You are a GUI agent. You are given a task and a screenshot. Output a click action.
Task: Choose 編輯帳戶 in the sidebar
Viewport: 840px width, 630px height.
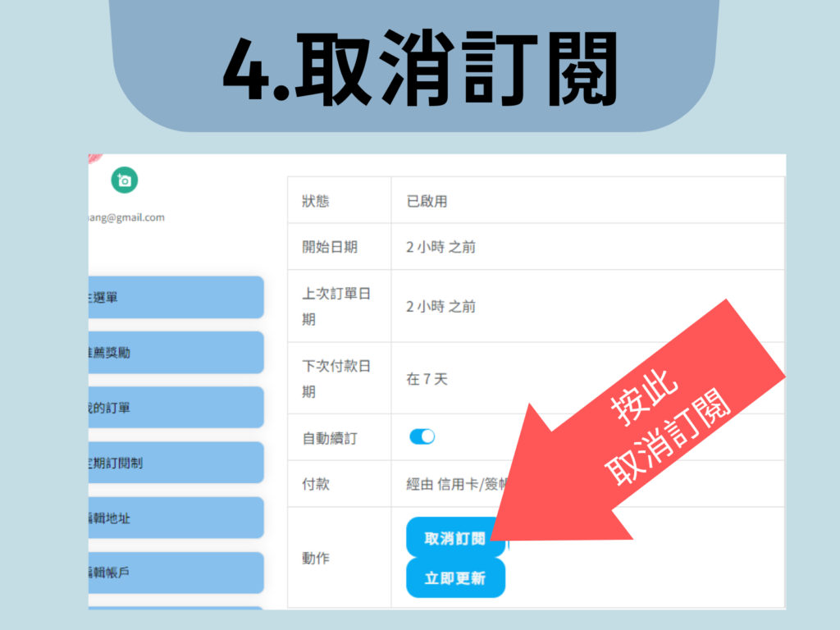176,573
